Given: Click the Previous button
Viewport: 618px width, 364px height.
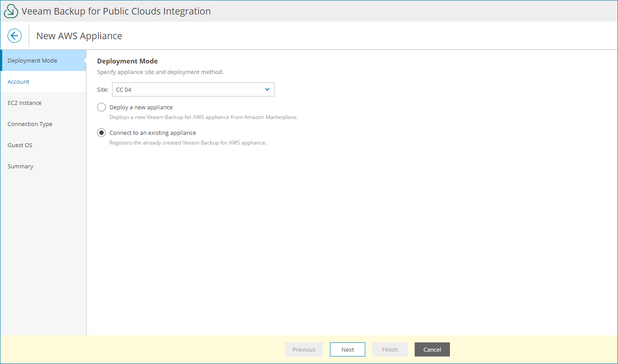Looking at the screenshot, I should (303, 349).
